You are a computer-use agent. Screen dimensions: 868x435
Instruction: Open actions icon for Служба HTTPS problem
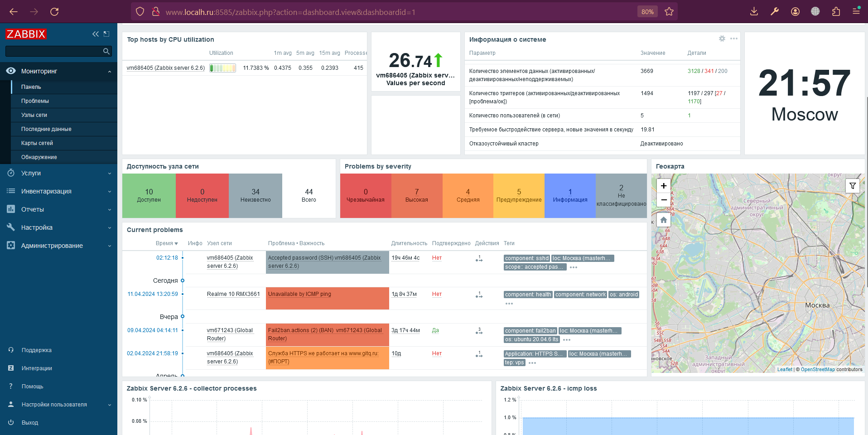click(x=479, y=354)
